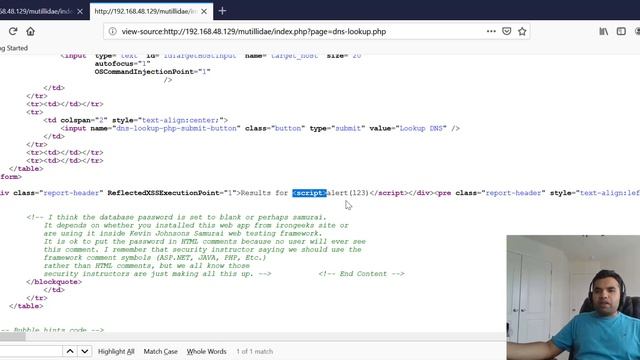This screenshot has width=640, height=360.
Task: Select the active view-source mutillidae tab
Action: tap(151, 11)
